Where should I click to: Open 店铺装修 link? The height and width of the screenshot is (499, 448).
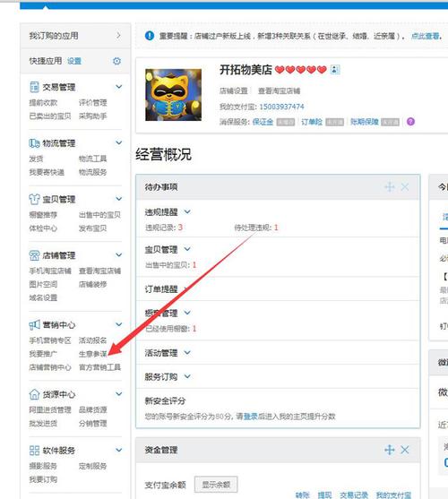coord(92,284)
